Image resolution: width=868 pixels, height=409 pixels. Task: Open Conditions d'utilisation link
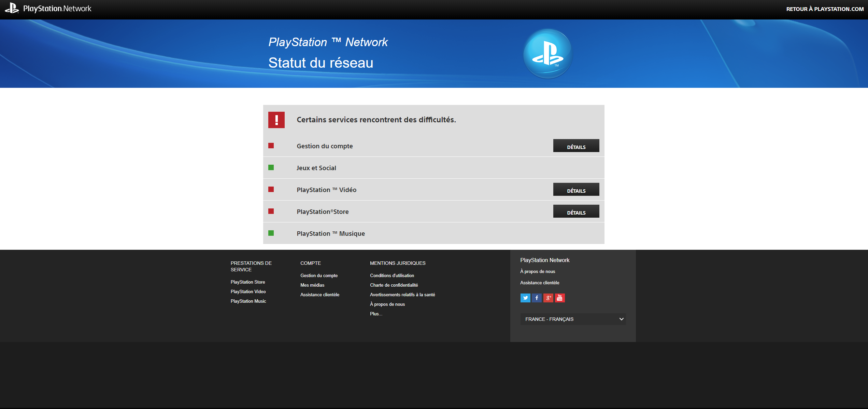click(392, 275)
